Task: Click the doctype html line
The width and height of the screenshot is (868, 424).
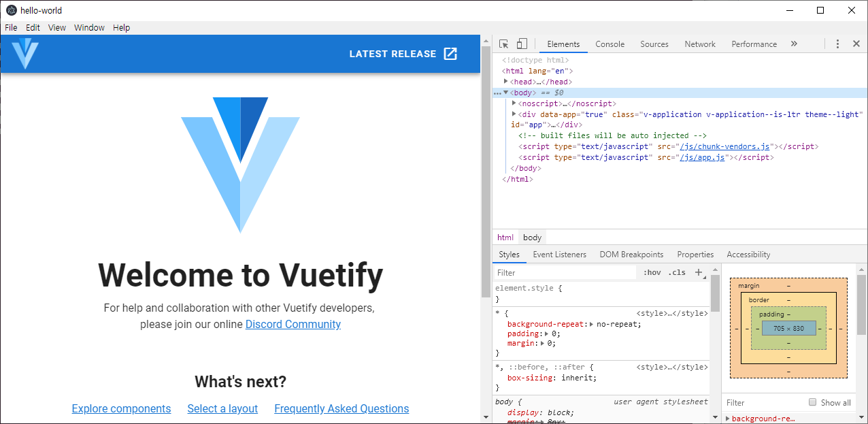Action: [x=535, y=60]
